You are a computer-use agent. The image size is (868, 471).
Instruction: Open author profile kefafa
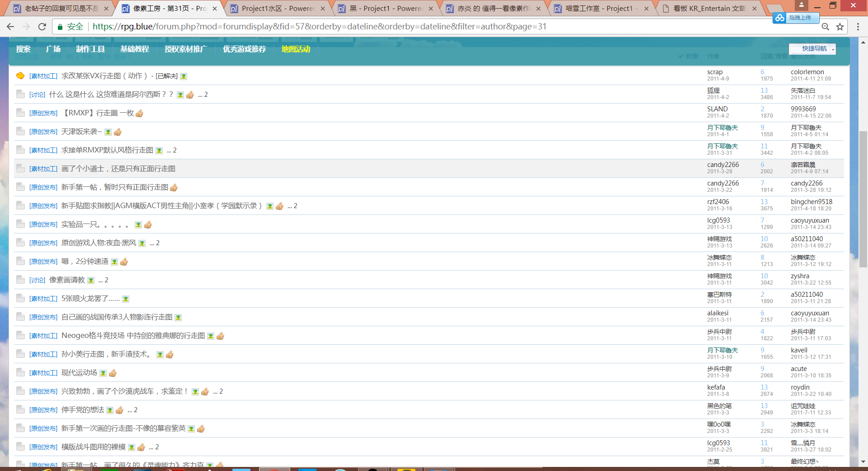pyautogui.click(x=716, y=387)
